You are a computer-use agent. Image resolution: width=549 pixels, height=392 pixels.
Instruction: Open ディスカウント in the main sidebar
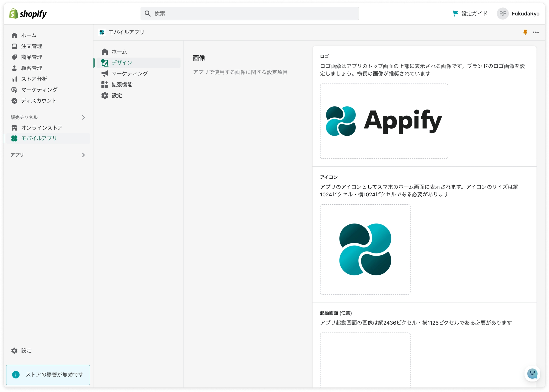coord(39,101)
